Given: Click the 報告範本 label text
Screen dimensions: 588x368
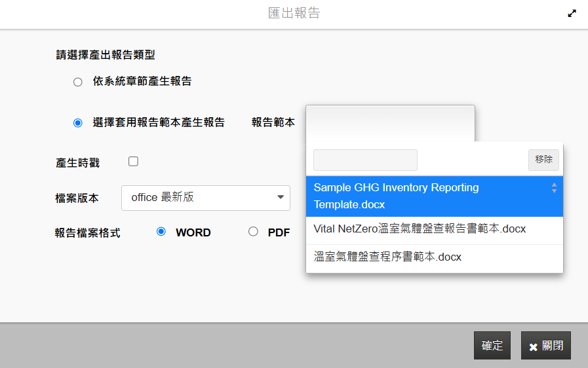Looking at the screenshot, I should pos(273,122).
